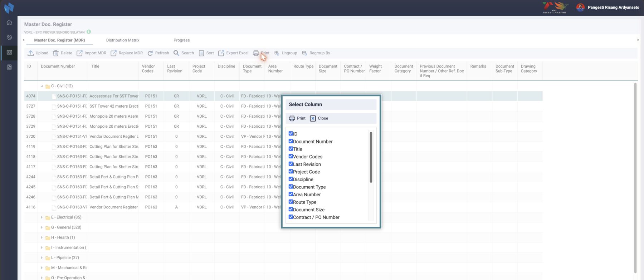
Task: Expand the E - Electrical (85) group
Action: [42, 217]
